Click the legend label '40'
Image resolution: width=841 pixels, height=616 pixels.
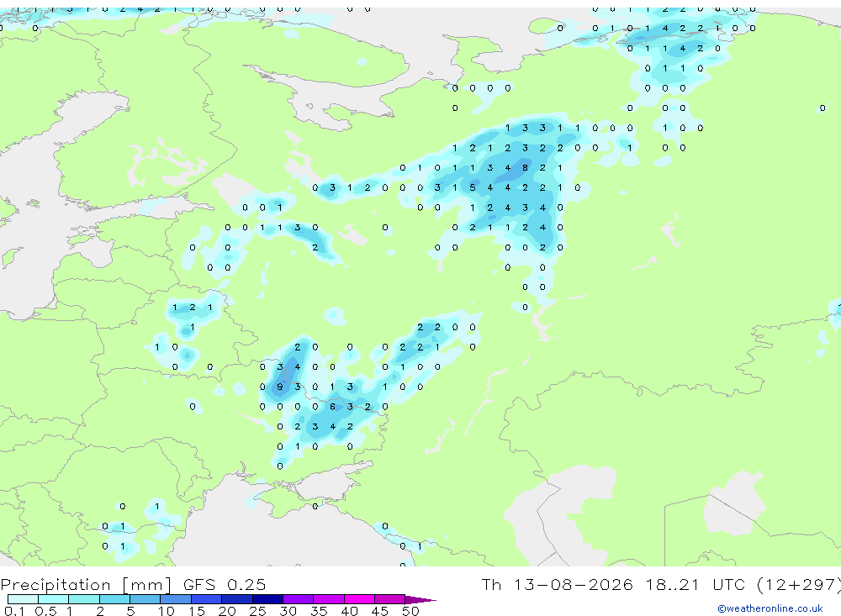(349, 611)
